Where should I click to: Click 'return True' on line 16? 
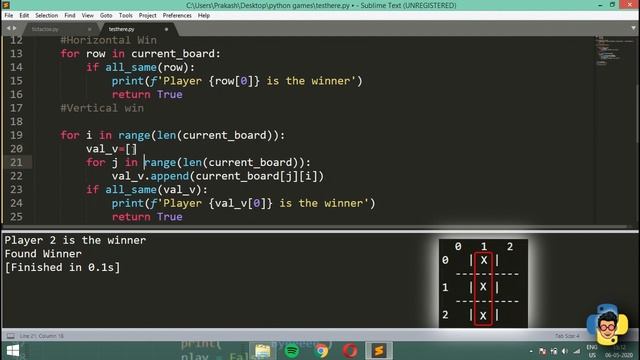tap(147, 95)
